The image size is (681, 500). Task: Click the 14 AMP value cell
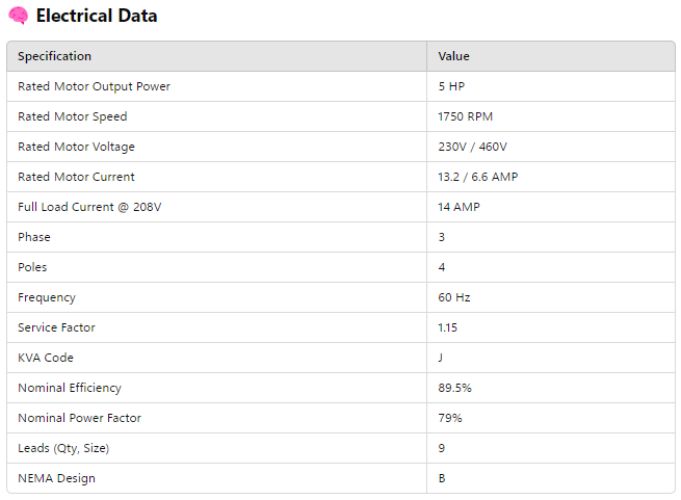(x=459, y=207)
